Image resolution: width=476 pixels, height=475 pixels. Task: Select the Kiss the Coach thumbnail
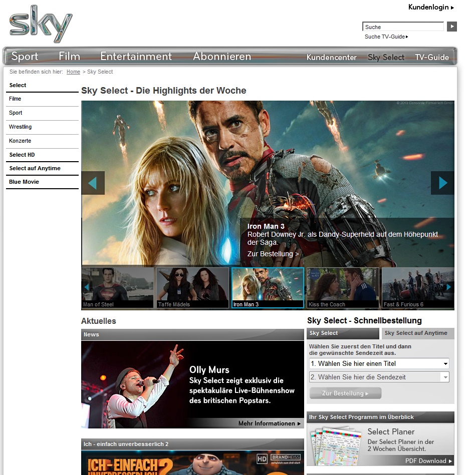343,288
